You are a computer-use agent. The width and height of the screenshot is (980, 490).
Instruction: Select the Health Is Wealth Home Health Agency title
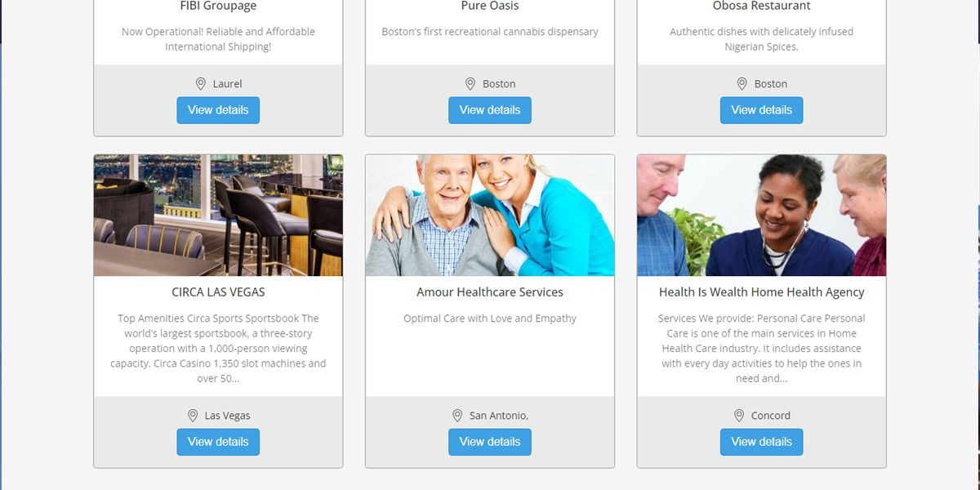[x=762, y=292]
